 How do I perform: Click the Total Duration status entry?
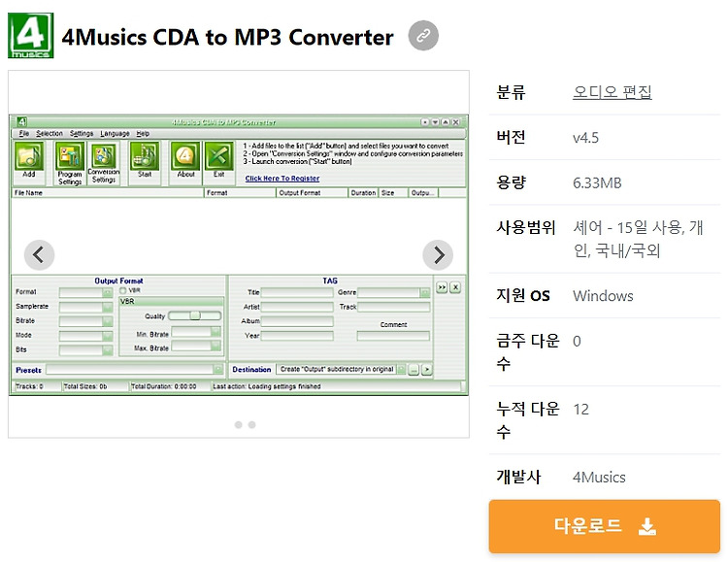pyautogui.click(x=163, y=386)
